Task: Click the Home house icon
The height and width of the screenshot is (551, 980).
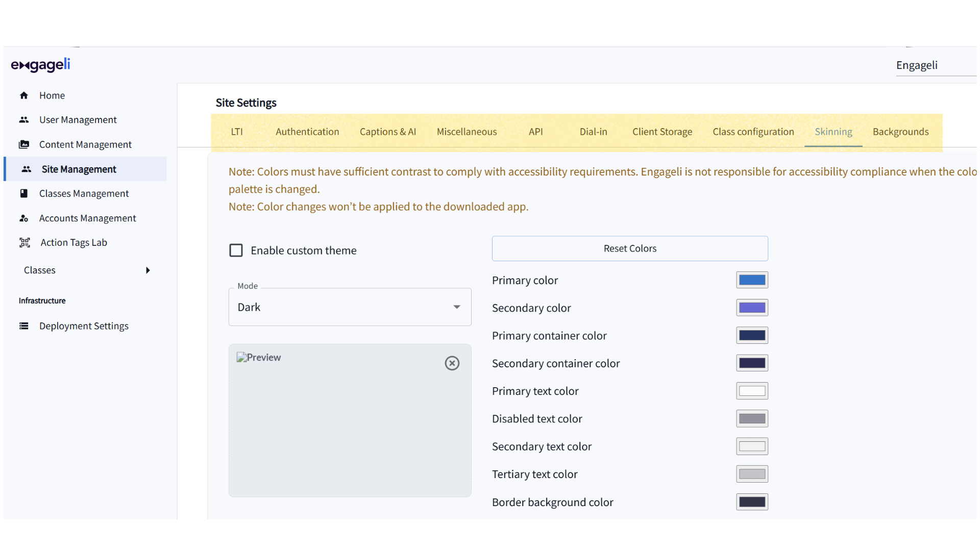Action: [23, 95]
